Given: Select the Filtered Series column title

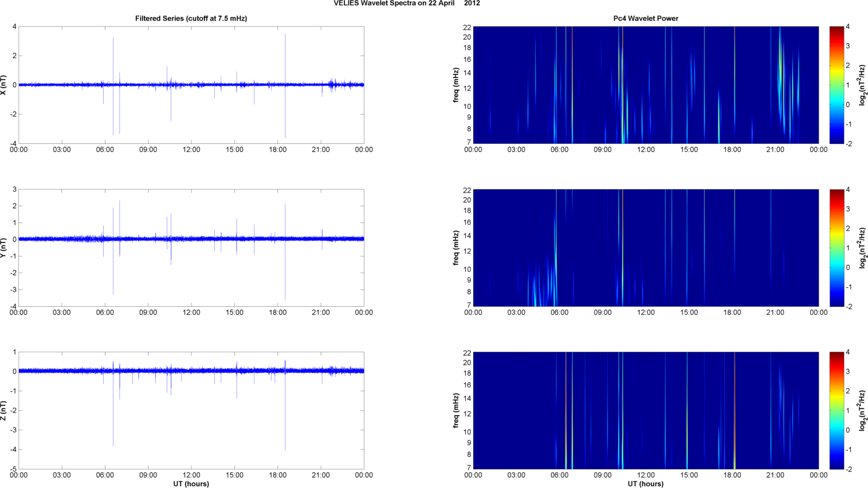Looking at the screenshot, I should (191, 18).
